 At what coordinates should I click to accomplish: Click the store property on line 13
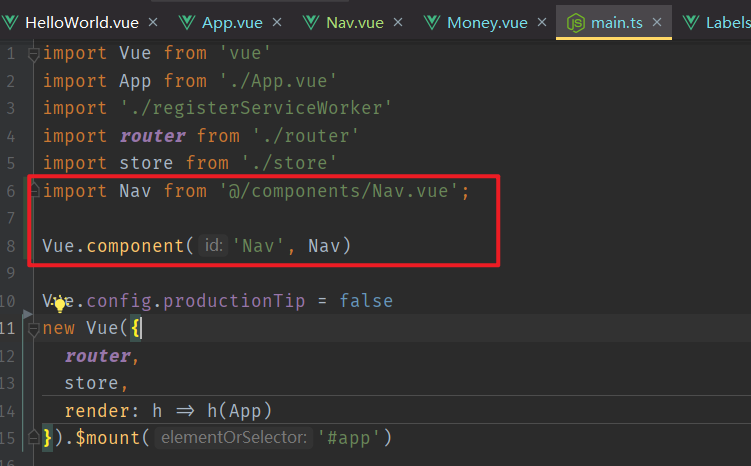91,383
